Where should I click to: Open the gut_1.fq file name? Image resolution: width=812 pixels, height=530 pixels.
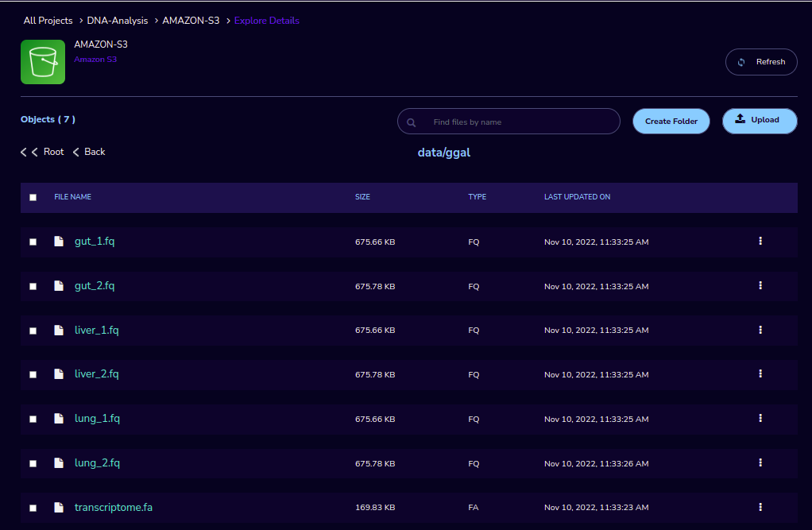(x=95, y=242)
